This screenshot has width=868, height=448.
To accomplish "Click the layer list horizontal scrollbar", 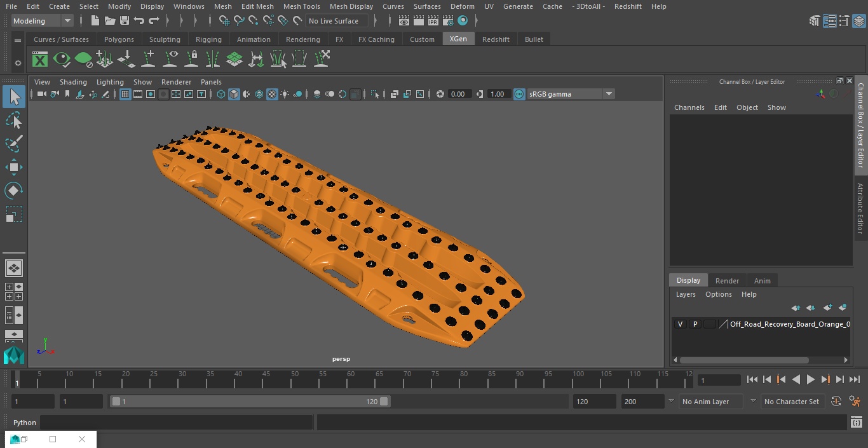I will tap(744, 360).
